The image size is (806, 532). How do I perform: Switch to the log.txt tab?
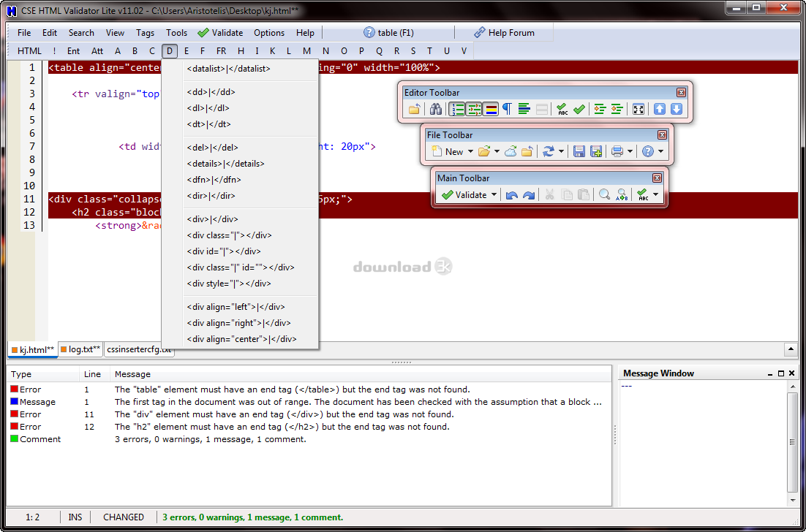coord(80,350)
